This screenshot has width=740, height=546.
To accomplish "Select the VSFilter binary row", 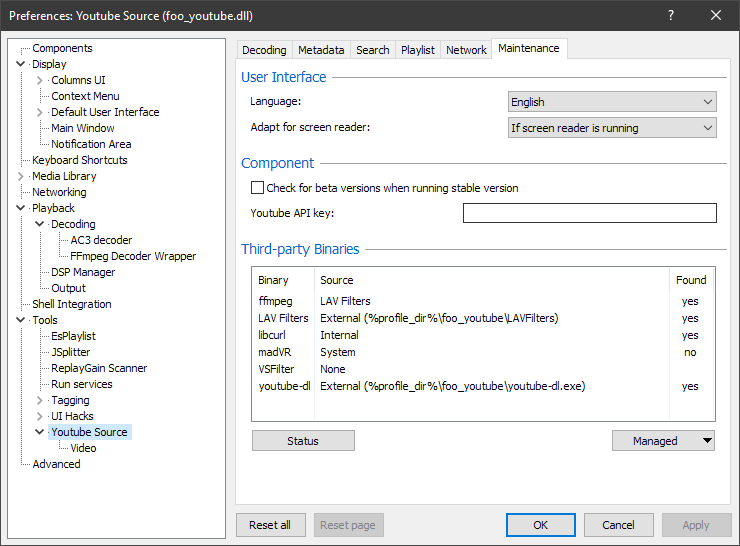I will 483,369.
